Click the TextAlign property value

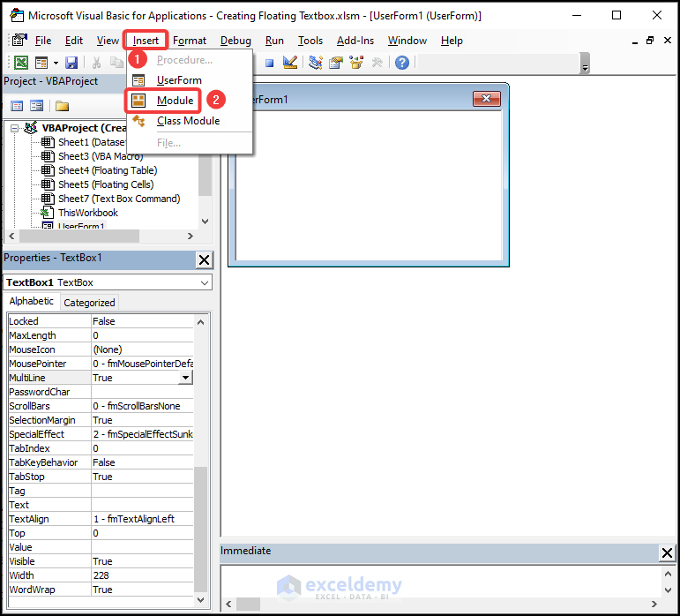pyautogui.click(x=142, y=519)
